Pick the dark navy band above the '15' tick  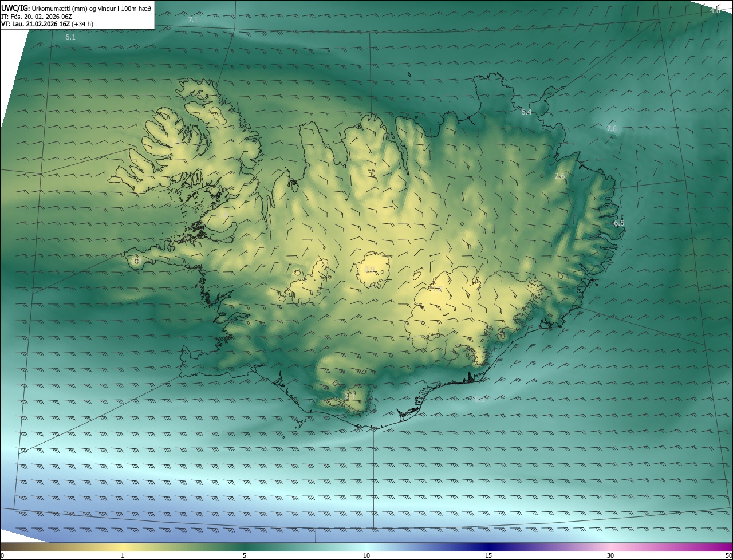pos(488,546)
